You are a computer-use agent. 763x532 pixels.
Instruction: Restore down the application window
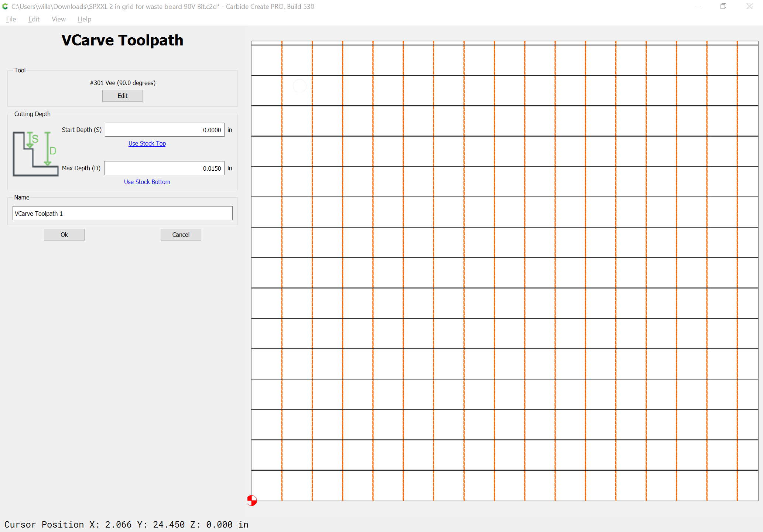[x=723, y=6]
